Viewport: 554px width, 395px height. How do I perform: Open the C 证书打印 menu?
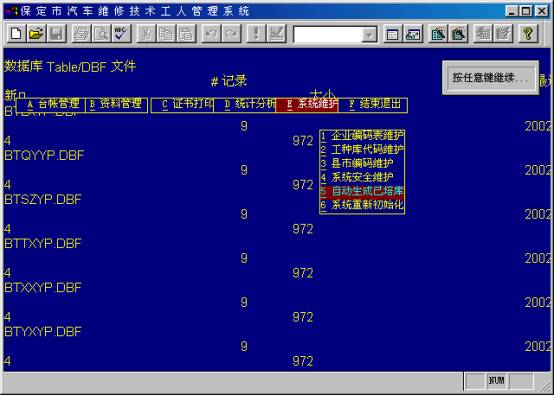[182, 105]
